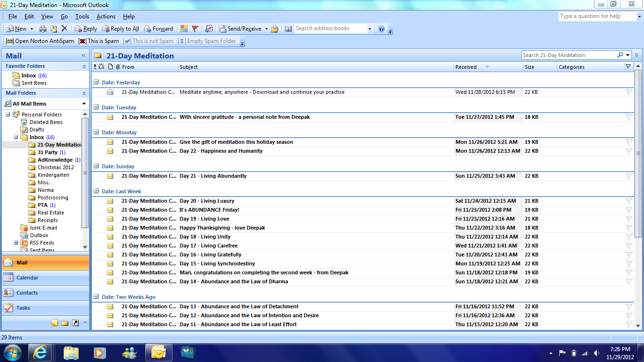The image size is (644, 362).
Task: Flag the 'Meditate anytime, anywhere' email
Action: click(629, 92)
